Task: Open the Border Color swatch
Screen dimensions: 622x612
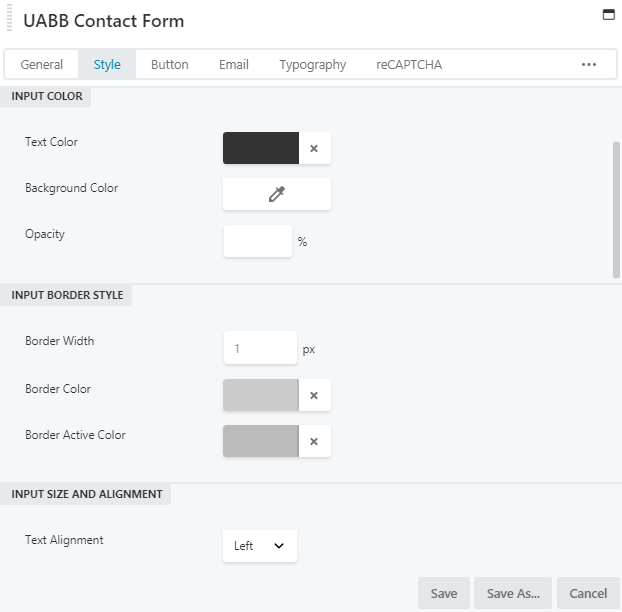Action: pyautogui.click(x=261, y=395)
